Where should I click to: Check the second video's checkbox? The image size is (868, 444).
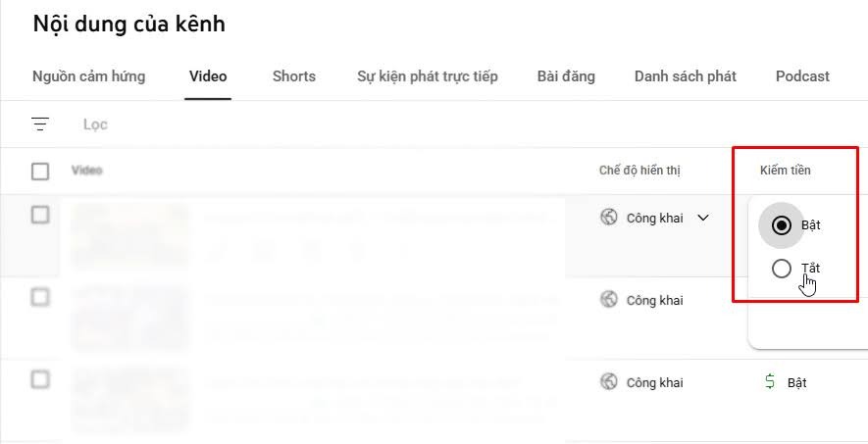(x=40, y=296)
